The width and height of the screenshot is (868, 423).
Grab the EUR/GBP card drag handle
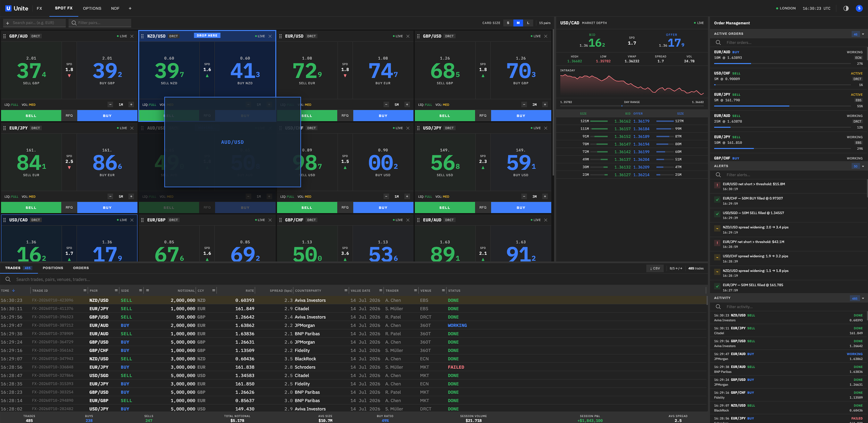(142, 220)
